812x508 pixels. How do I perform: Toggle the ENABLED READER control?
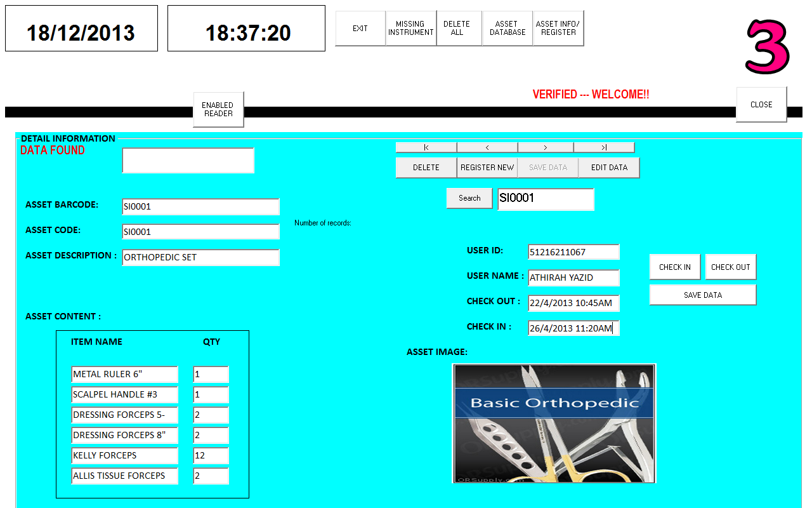(218, 109)
